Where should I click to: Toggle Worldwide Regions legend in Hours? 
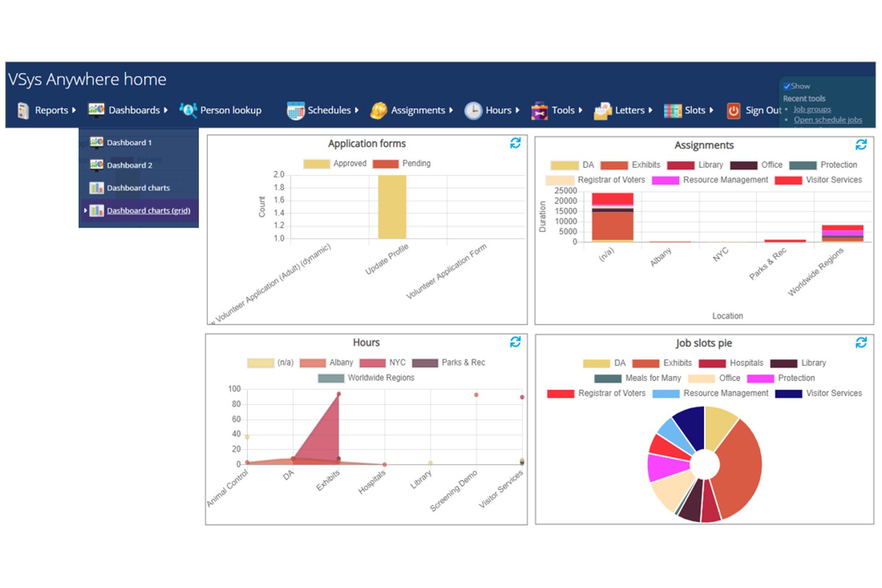click(x=331, y=378)
